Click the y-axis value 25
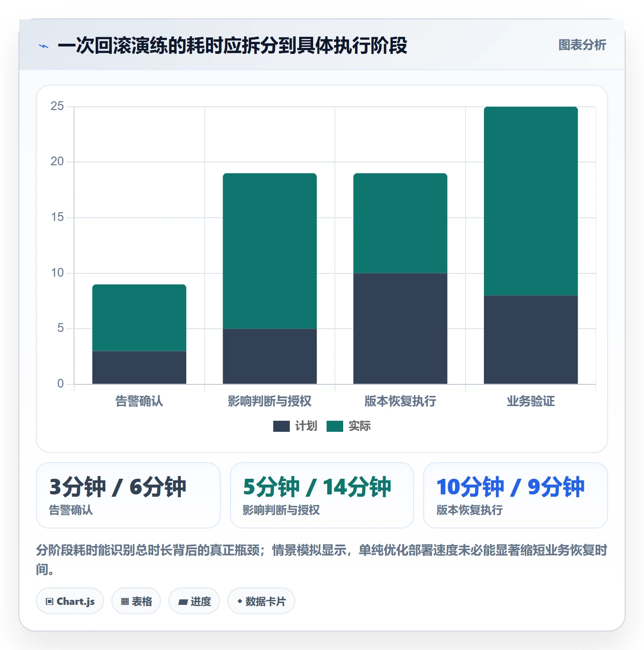644x650 pixels. [57, 106]
